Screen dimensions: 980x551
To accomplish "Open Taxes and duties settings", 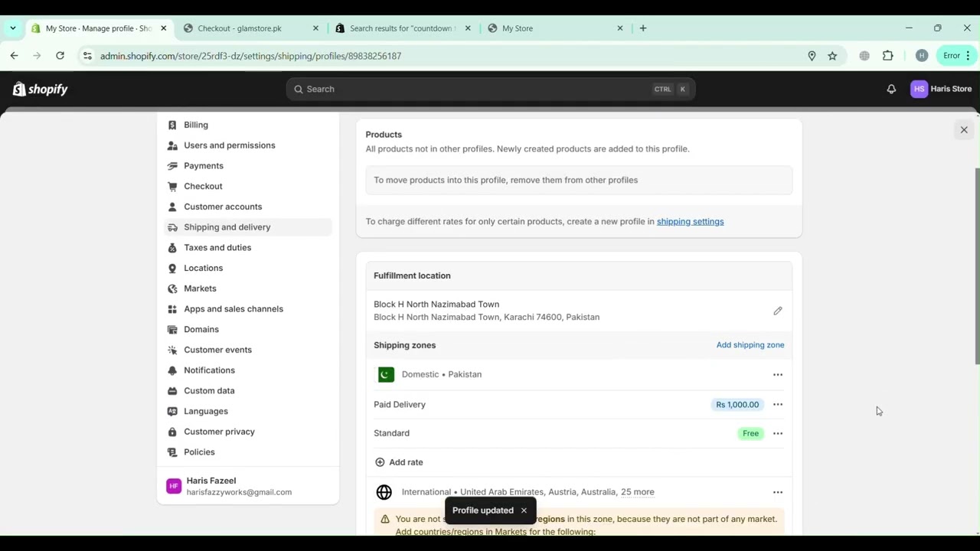I will (247, 247).
